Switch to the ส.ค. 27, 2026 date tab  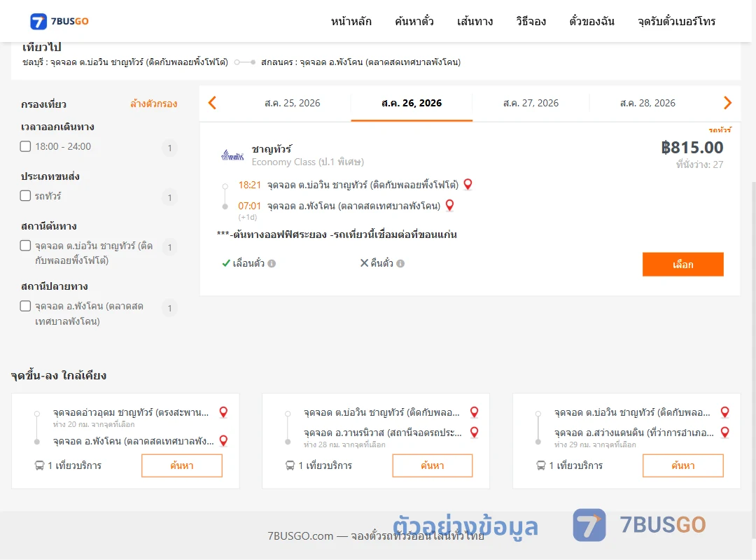coord(531,103)
